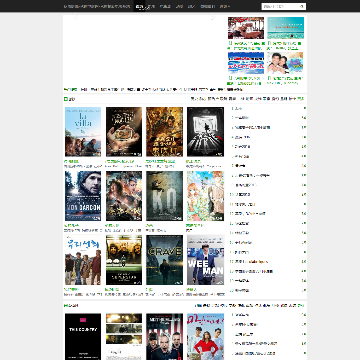Open the couple embracing promo thumbnail
Viewport: 360px width, 360px height.
coord(285,63)
